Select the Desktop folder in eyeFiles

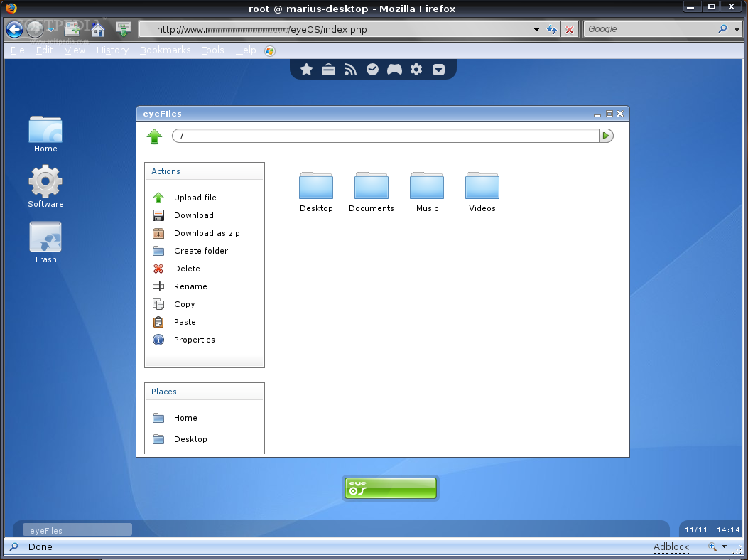(316, 192)
